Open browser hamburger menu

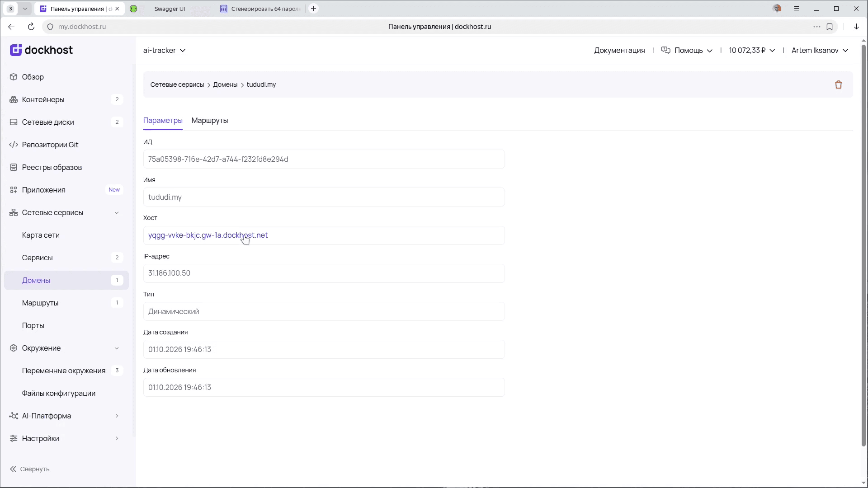797,9
